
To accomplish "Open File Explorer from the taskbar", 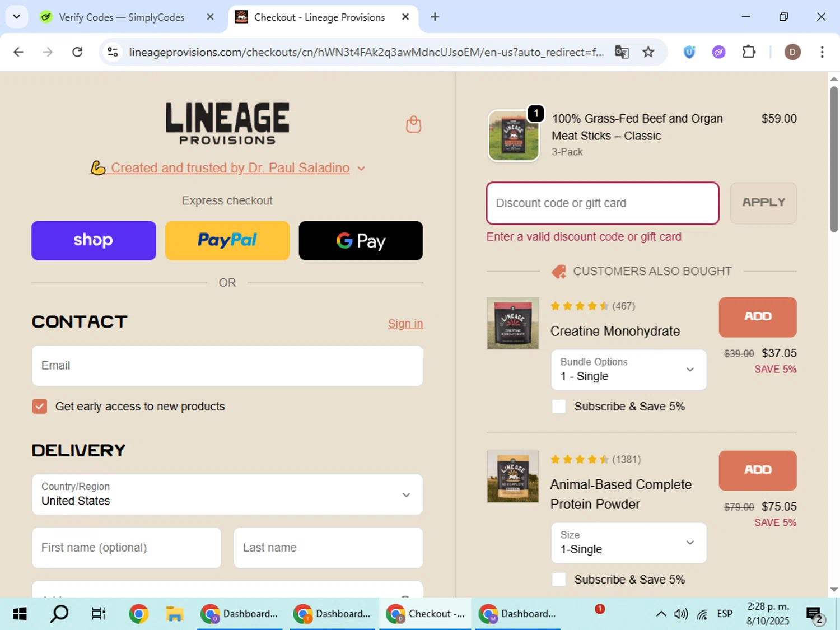I will [174, 614].
